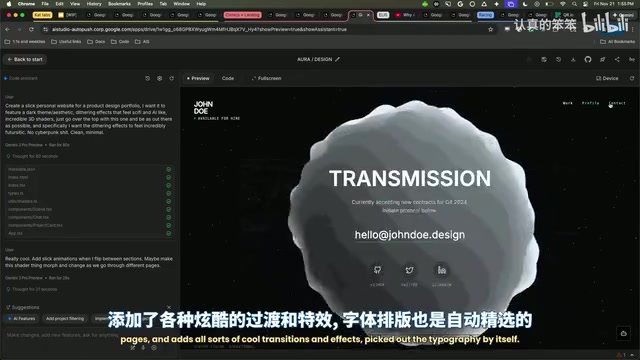This screenshot has height=360, width=640.
Task: Open the Contact nav link in preview
Action: (617, 103)
